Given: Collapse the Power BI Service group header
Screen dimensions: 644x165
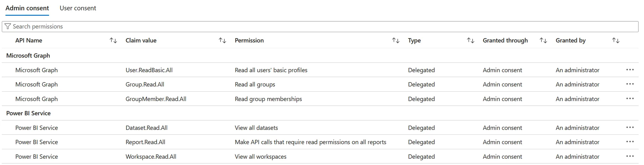Looking at the screenshot, I should [28, 113].
